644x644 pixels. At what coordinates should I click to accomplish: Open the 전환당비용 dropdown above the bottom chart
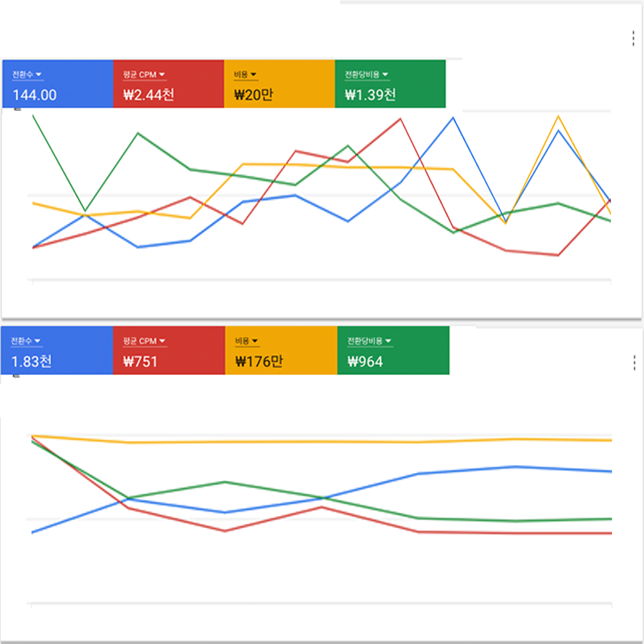[369, 341]
